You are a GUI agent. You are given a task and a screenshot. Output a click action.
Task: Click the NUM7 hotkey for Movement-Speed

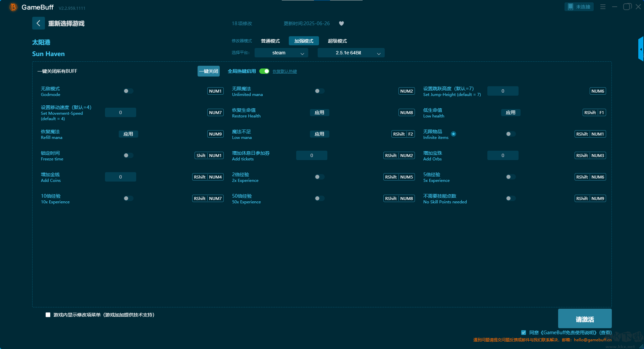(215, 112)
